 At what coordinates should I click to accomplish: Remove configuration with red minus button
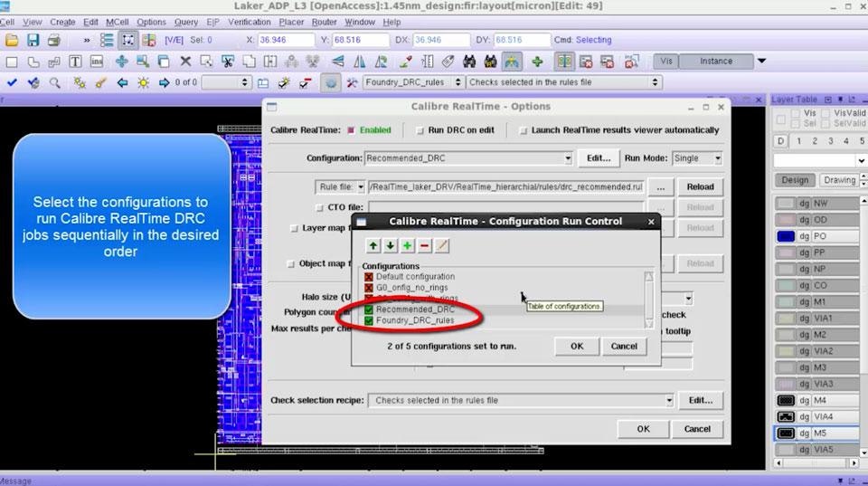(x=425, y=245)
